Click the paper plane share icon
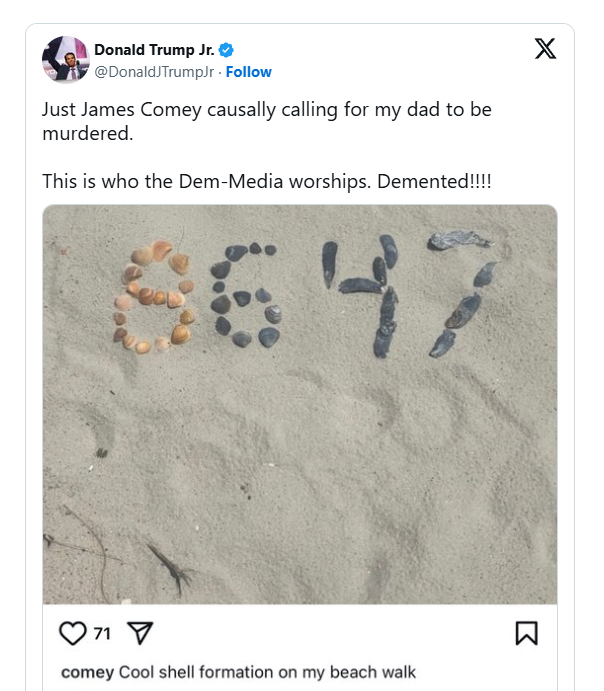604x691 pixels. pos(140,633)
